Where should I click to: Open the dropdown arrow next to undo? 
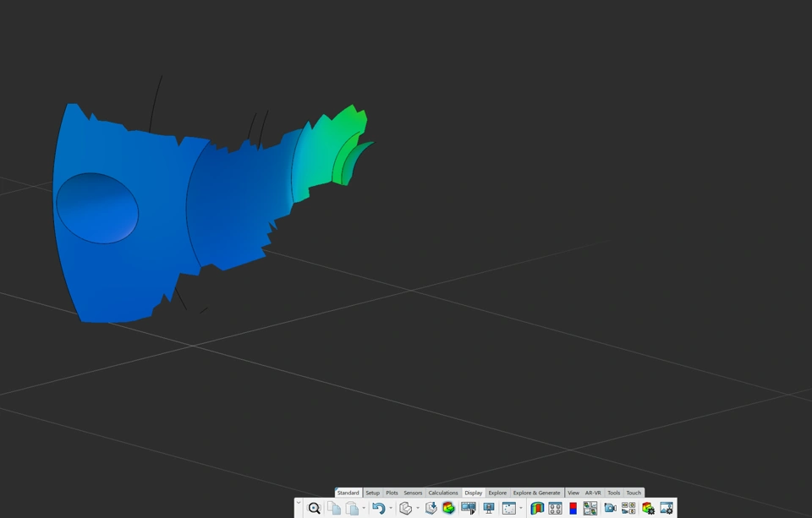pos(391,508)
